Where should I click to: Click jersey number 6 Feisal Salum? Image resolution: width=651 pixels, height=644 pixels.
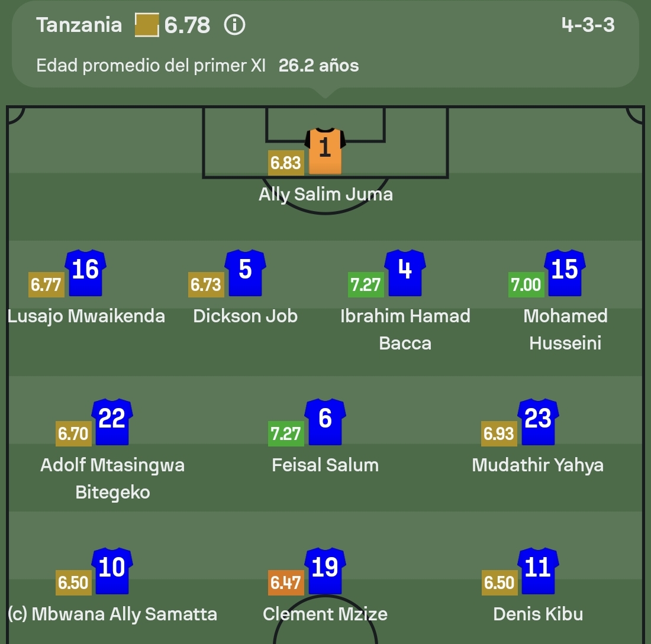325,422
